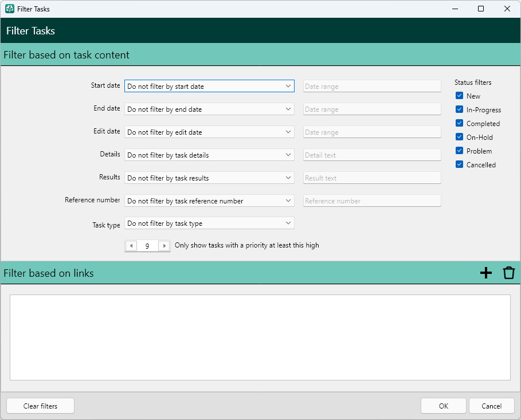Click the Edit date Date range field
The height and width of the screenshot is (420, 521).
pos(372,132)
